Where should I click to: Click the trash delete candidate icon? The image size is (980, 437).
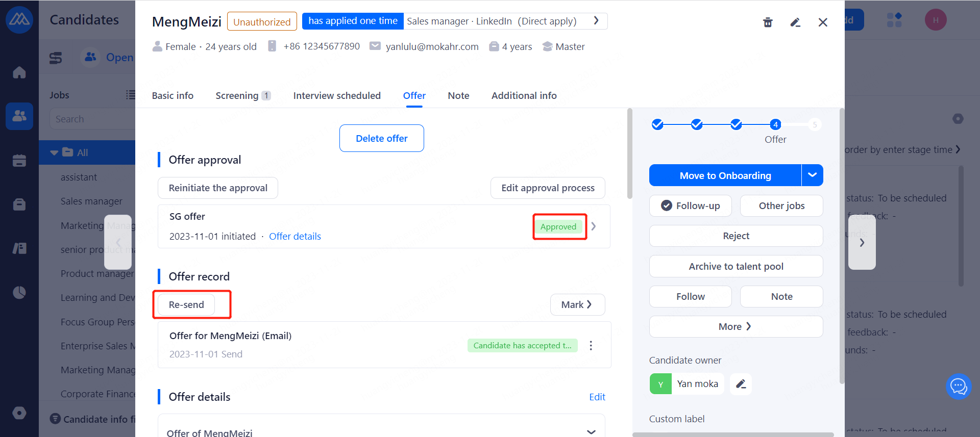click(x=768, y=22)
